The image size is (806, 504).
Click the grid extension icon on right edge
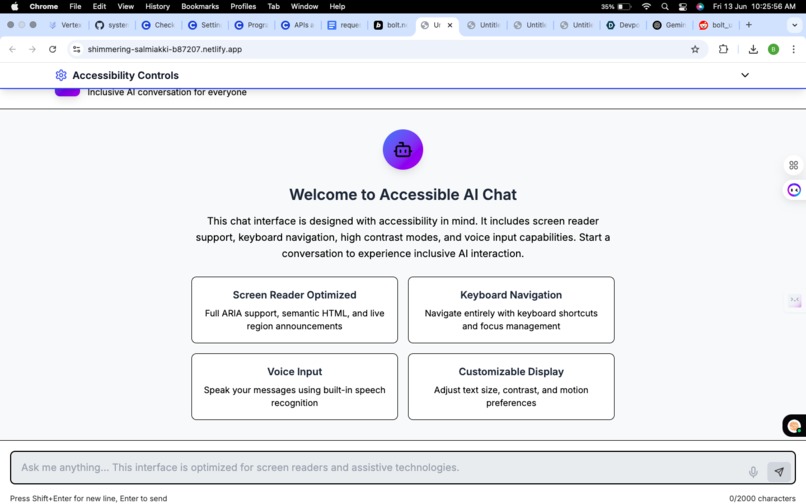coord(794,165)
